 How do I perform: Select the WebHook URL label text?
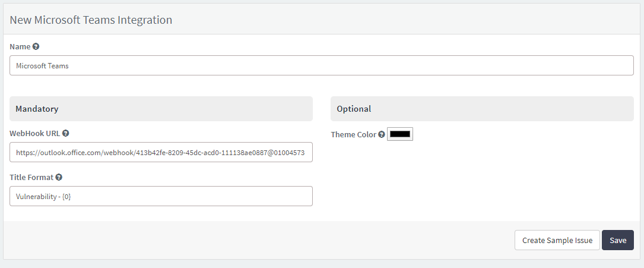(35, 133)
